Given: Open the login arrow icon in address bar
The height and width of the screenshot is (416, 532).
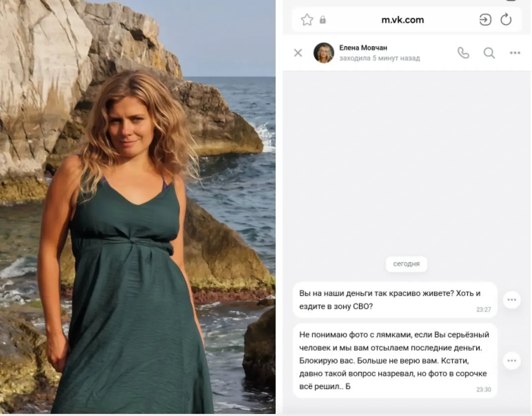Looking at the screenshot, I should [485, 20].
